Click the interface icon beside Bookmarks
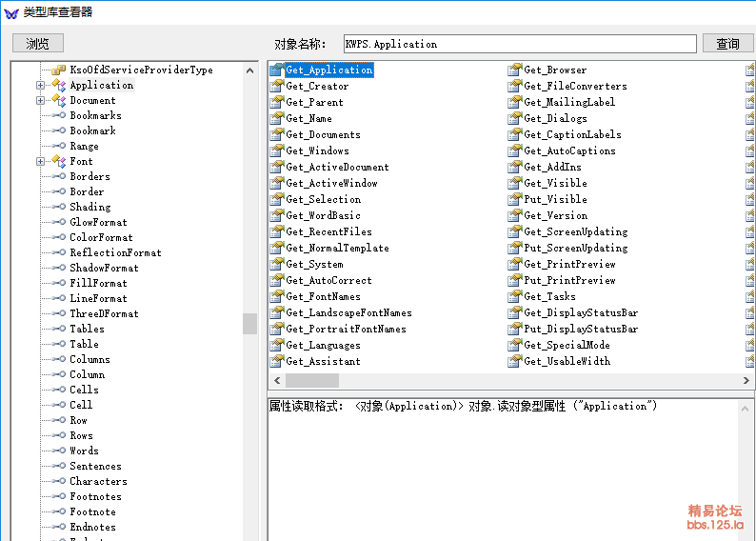Image resolution: width=756 pixels, height=541 pixels. tap(59, 115)
